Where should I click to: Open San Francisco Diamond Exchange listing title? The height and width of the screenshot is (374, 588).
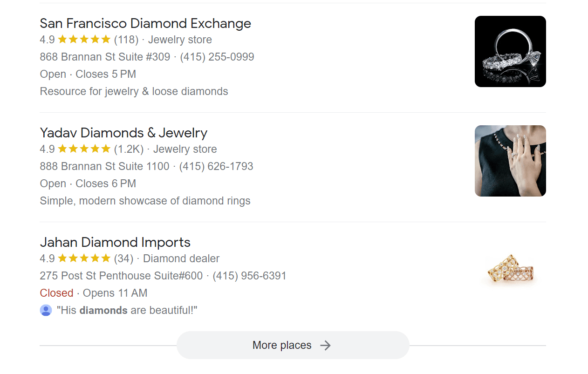tap(145, 23)
